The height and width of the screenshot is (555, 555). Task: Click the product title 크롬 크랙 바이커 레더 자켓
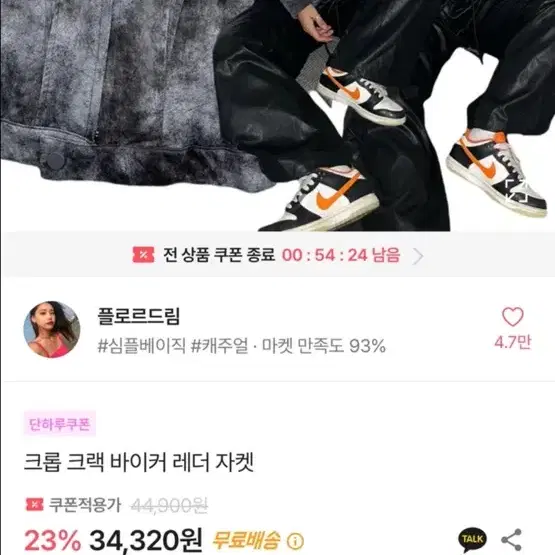click(x=139, y=462)
